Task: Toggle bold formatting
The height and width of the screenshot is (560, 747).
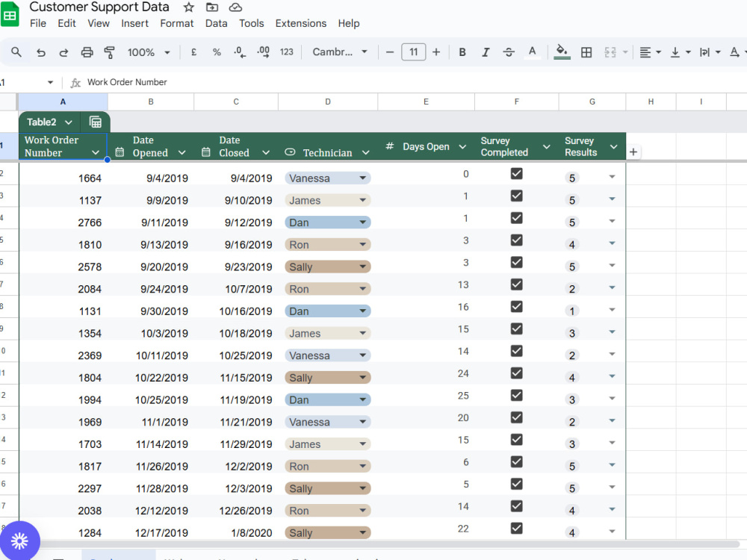Action: tap(462, 52)
